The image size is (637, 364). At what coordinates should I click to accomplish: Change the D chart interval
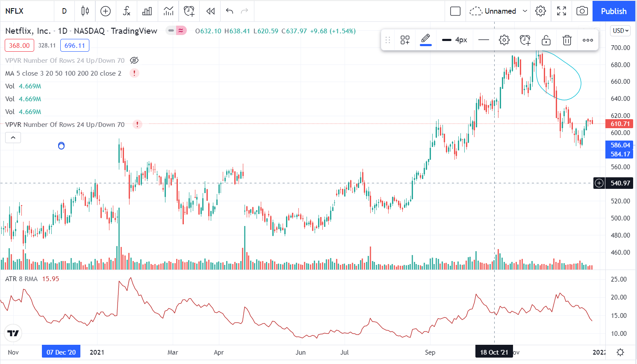coord(64,11)
